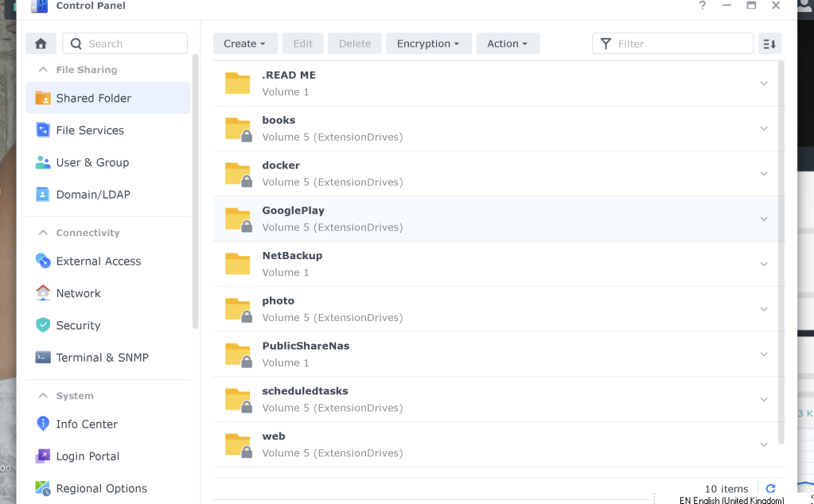Expand details for docker row
Image resolution: width=814 pixels, height=504 pixels.
pos(764,174)
